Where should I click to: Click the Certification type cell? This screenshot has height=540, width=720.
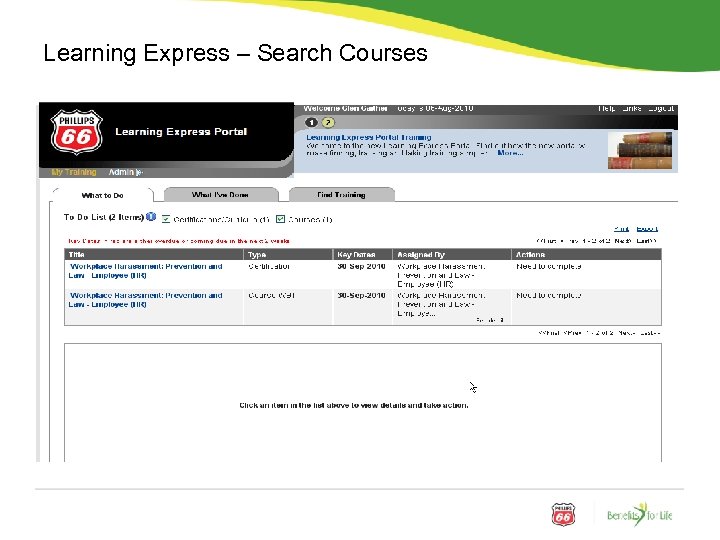click(x=269, y=266)
